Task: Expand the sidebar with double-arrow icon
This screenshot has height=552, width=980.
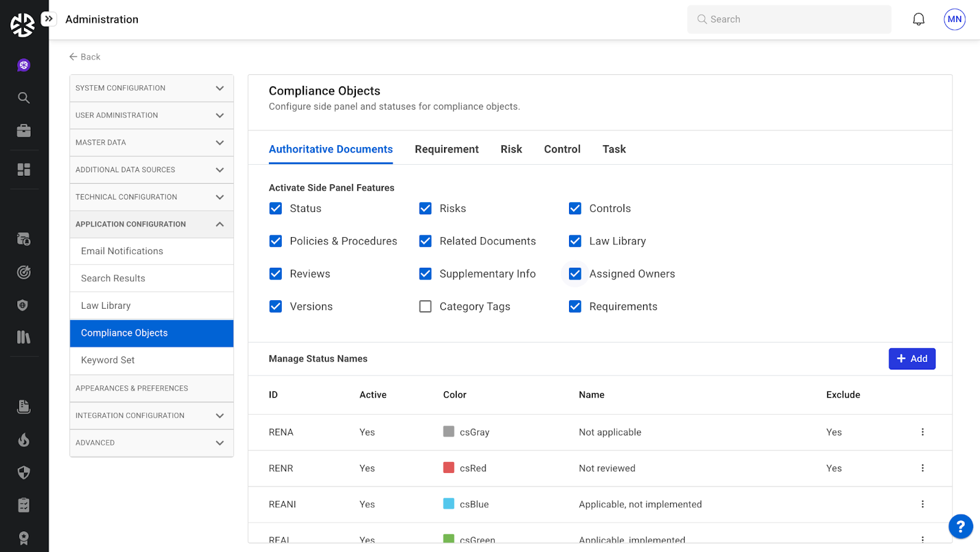Action: (x=49, y=19)
